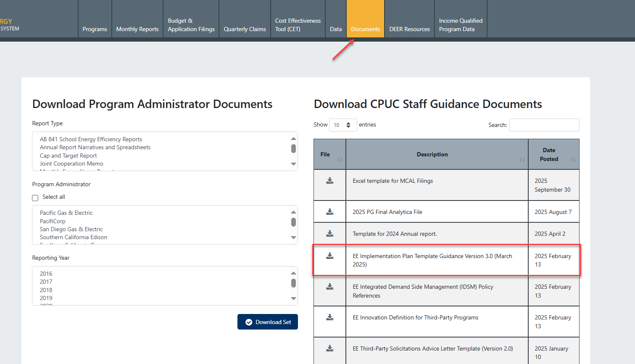Focus the Search input field

click(x=544, y=125)
